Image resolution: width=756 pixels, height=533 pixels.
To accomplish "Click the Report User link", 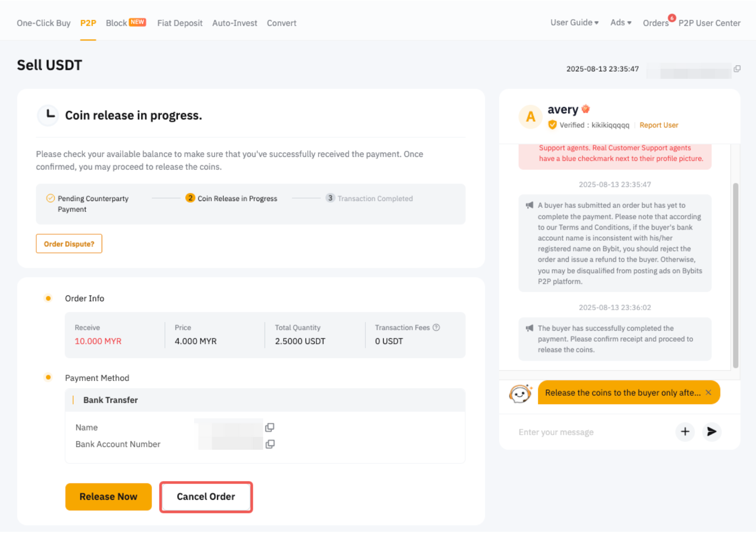I will 659,125.
